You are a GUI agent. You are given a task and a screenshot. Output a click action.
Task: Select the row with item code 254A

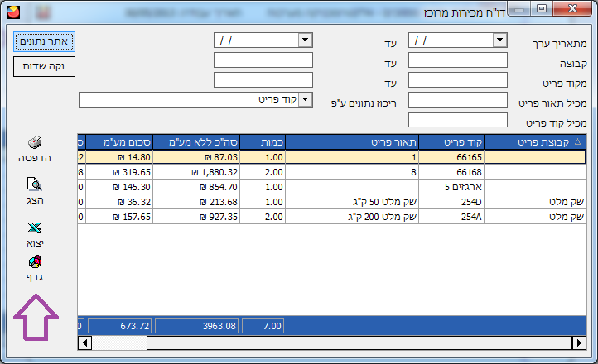(x=451, y=216)
